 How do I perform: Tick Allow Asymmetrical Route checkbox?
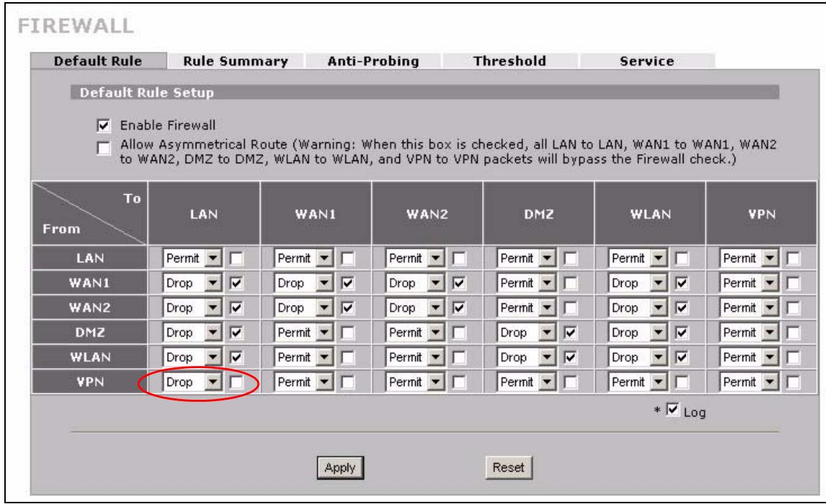tap(104, 148)
